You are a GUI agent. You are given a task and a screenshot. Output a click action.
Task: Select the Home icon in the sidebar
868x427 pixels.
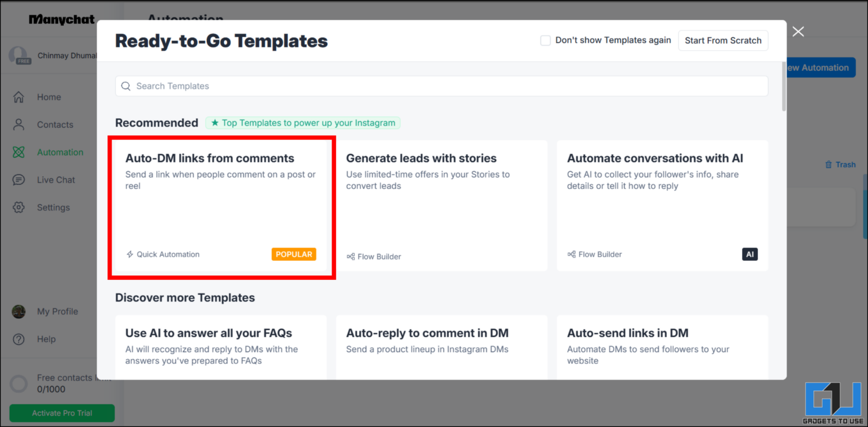[x=19, y=97]
